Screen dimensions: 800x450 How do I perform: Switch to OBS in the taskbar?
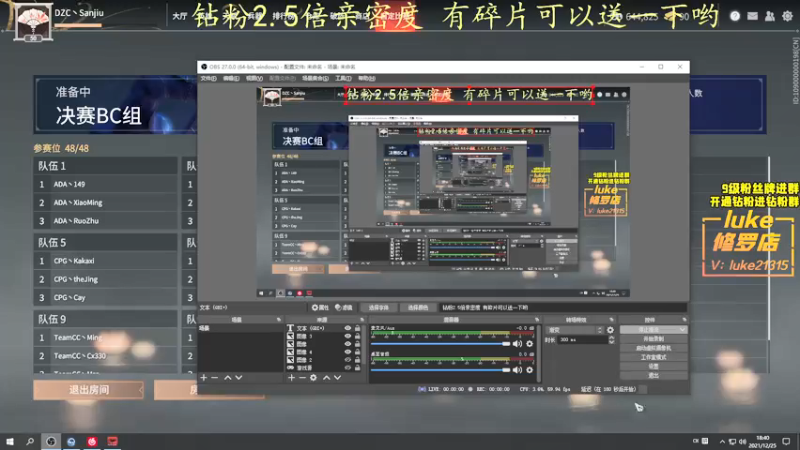click(51, 441)
